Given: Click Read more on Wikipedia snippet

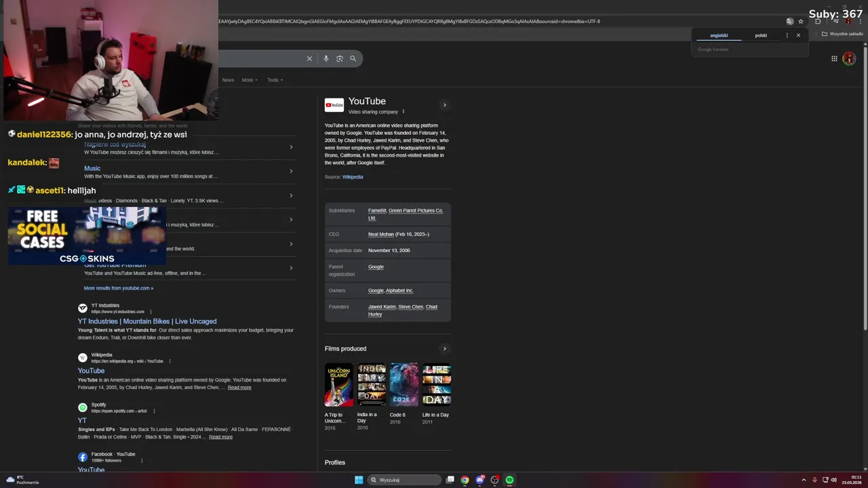Looking at the screenshot, I should click(239, 388).
